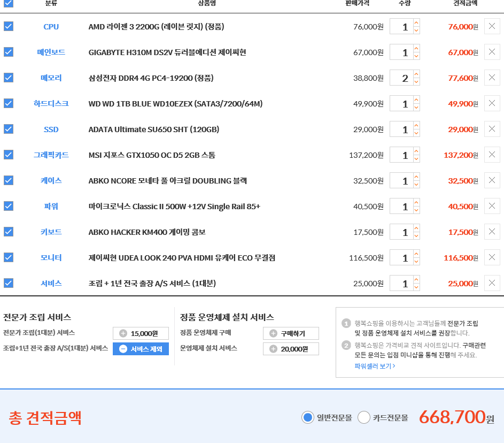Toggle the 메모리 row checkbox

coord(9,78)
